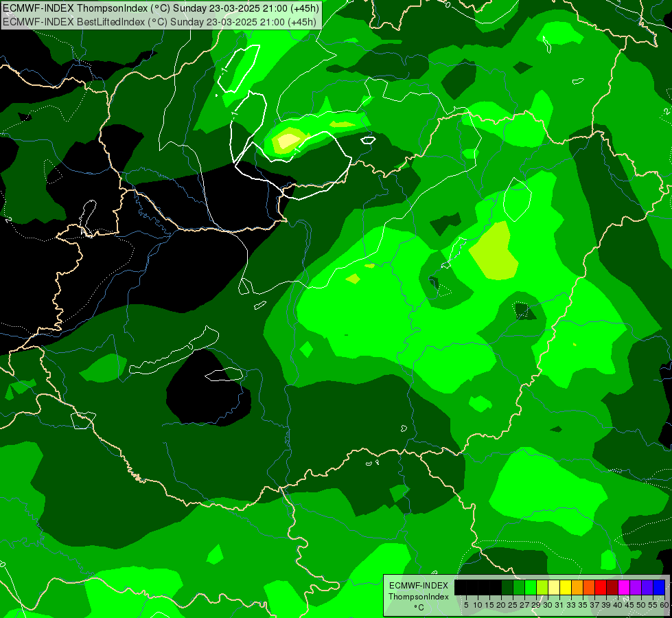The height and width of the screenshot is (618, 672).
Task: Select the blue 55–60 legend swatch
Action: point(659,587)
